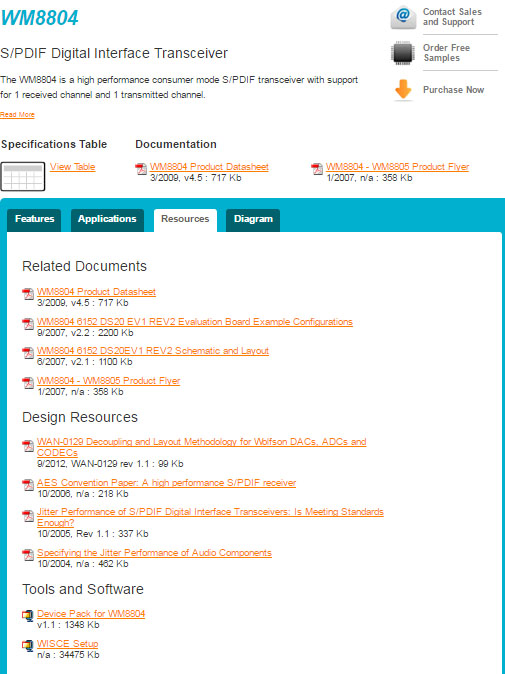Image resolution: width=505 pixels, height=674 pixels.
Task: Click Order Free Samples text link
Action: tap(447, 53)
